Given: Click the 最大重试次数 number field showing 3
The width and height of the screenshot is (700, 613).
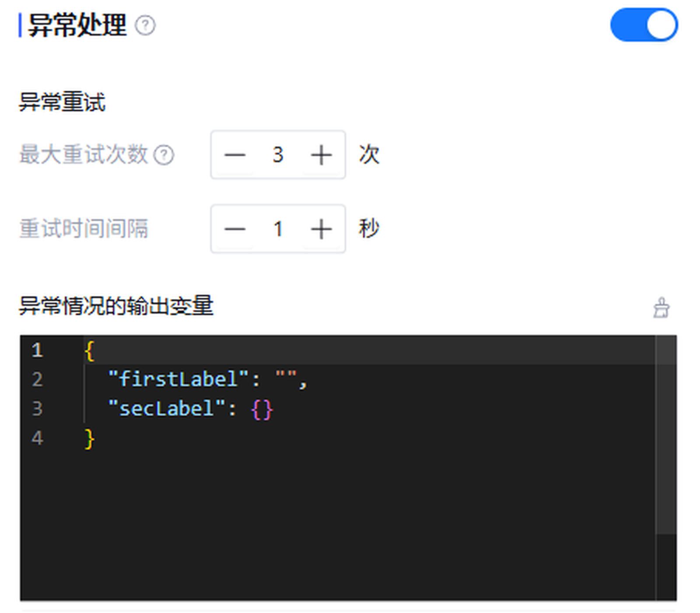Looking at the screenshot, I should coord(278,155).
